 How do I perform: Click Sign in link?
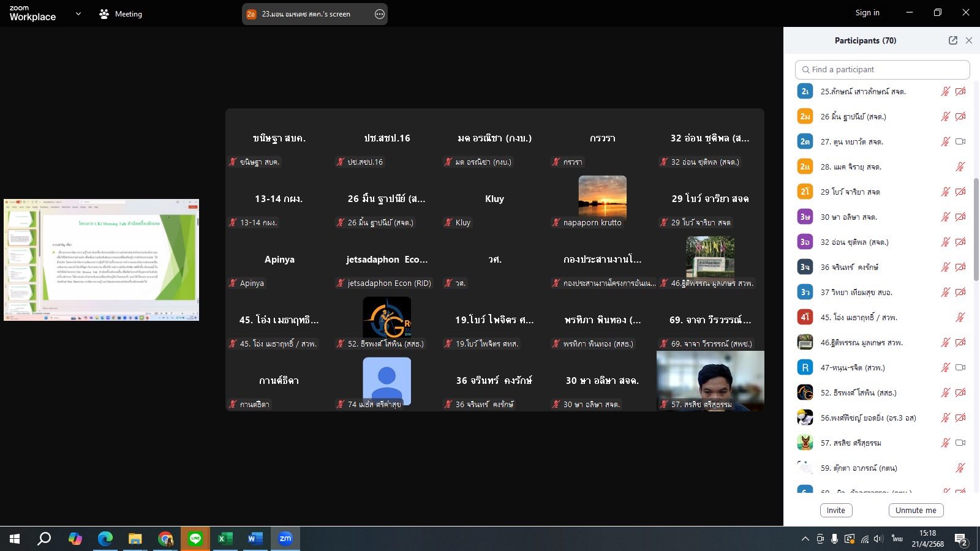click(x=867, y=13)
